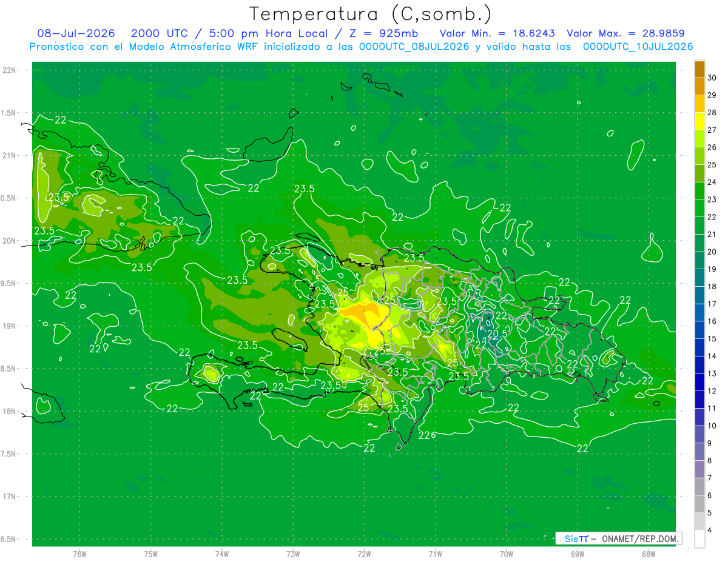Click the 'Temperatura (C,somb.)' map title
Viewport: 728px width, 562px height.
tap(371, 14)
